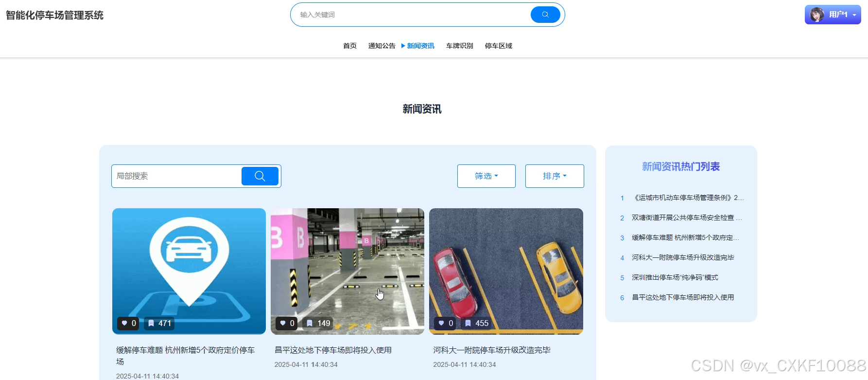868x380 pixels.
Task: Open the 用户1 account dropdown
Action: point(833,15)
